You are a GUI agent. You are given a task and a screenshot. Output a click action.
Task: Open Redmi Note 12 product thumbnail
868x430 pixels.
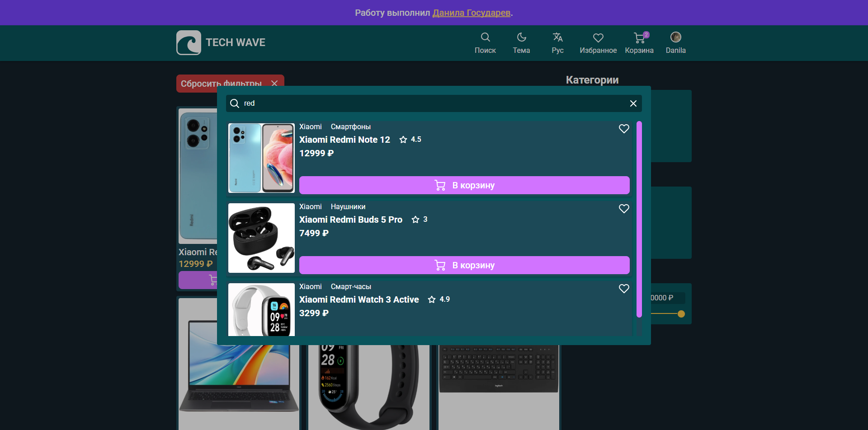261,158
